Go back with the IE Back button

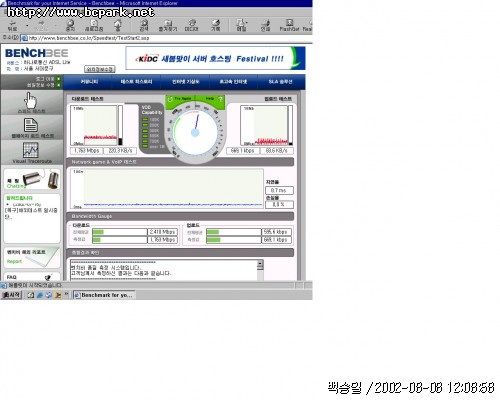[13, 25]
